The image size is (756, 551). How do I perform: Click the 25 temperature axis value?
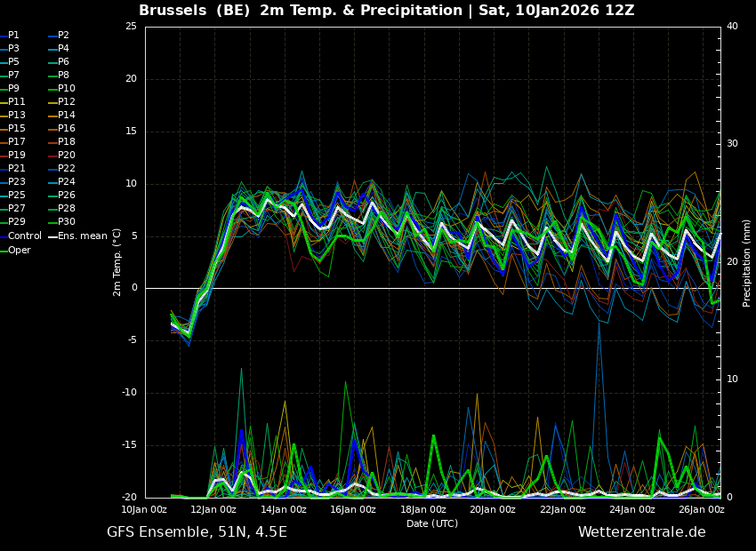pos(131,27)
